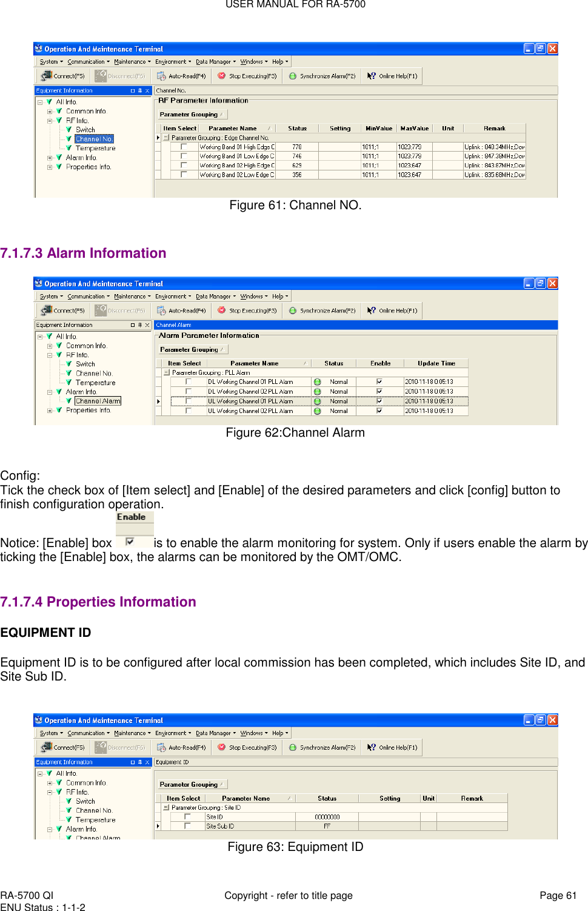Click Stop Executing(F3) in the Channel Alarm window
588x911 pixels.
[x=247, y=311]
